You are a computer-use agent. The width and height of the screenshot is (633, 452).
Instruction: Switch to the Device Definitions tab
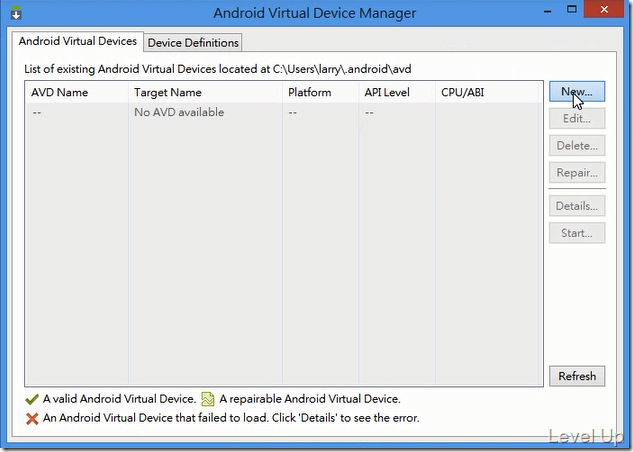[x=193, y=42]
